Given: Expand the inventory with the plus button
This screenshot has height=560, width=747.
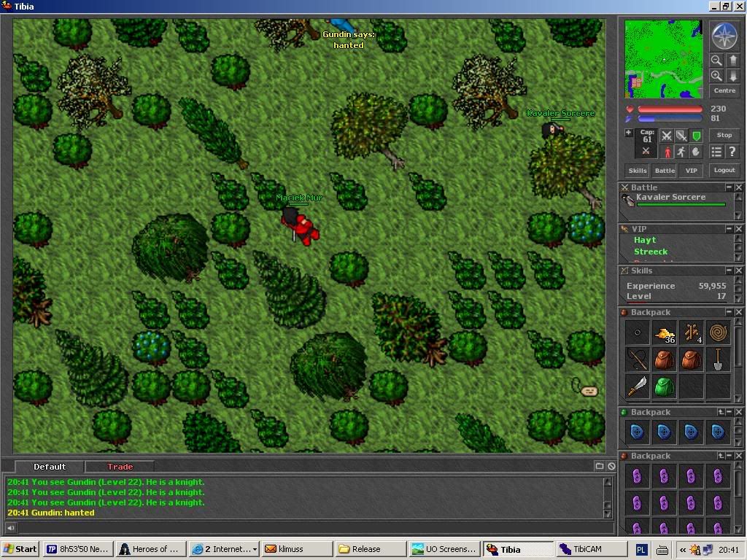Looking at the screenshot, I should pyautogui.click(x=628, y=133).
